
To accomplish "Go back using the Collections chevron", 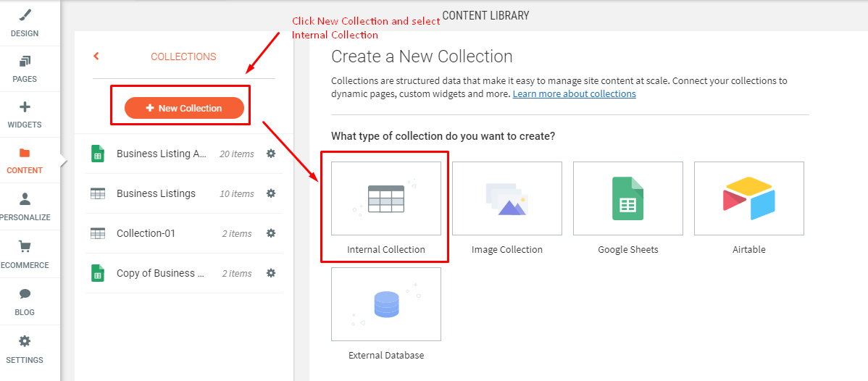I will point(96,56).
